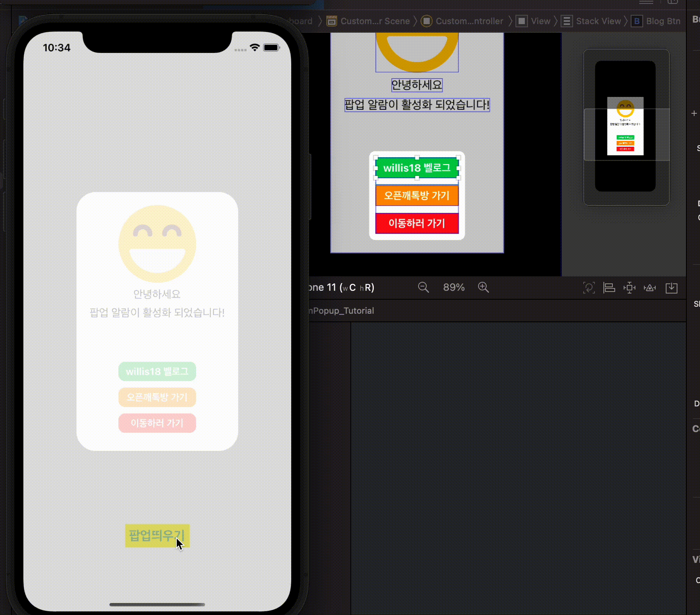The height and width of the screenshot is (615, 700).
Task: Click the battery icon in the simulator status bar
Action: pos(271,47)
